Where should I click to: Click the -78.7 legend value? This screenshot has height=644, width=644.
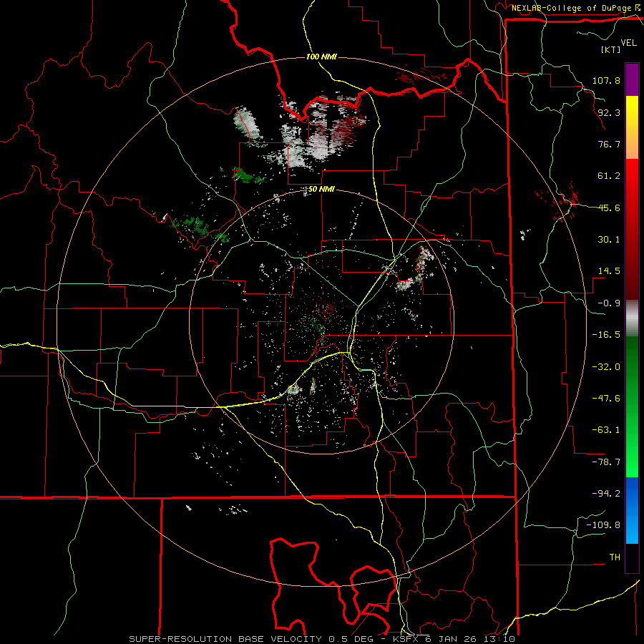606,462
